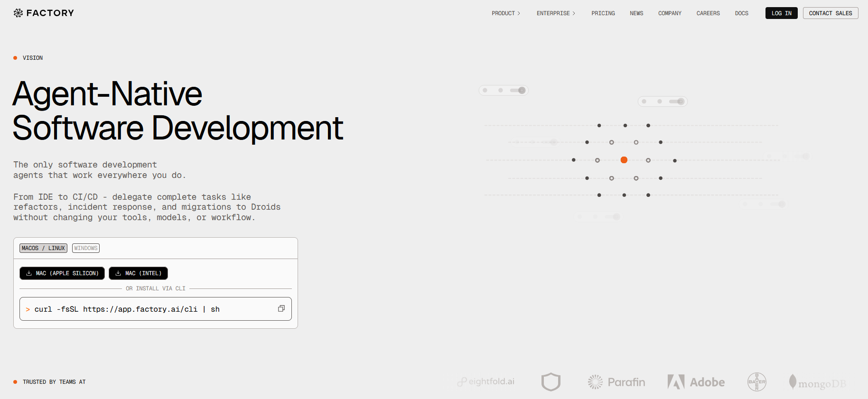The width and height of the screenshot is (868, 399).
Task: Switch to the Windows install tab
Action: [x=86, y=248]
